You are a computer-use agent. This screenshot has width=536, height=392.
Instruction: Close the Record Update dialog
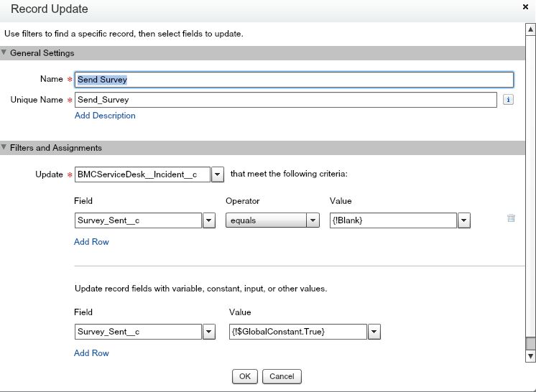527,6
